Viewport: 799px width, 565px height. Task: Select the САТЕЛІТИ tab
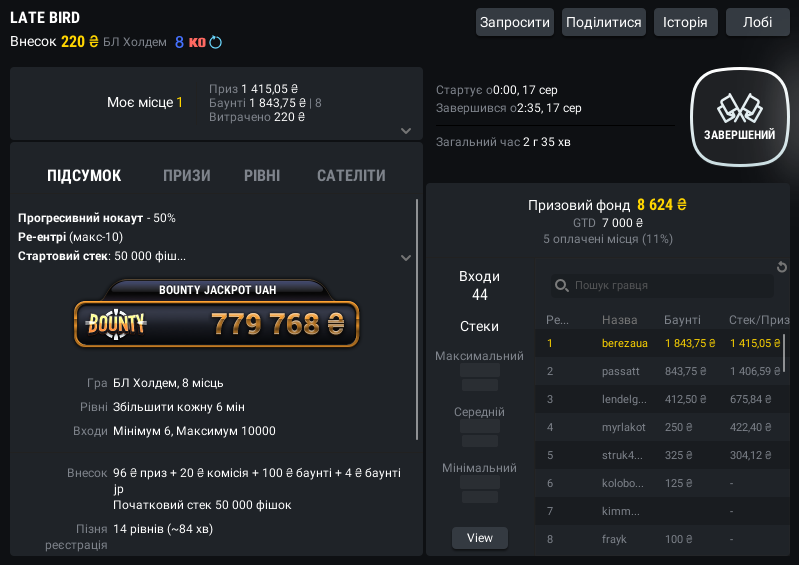coord(351,176)
